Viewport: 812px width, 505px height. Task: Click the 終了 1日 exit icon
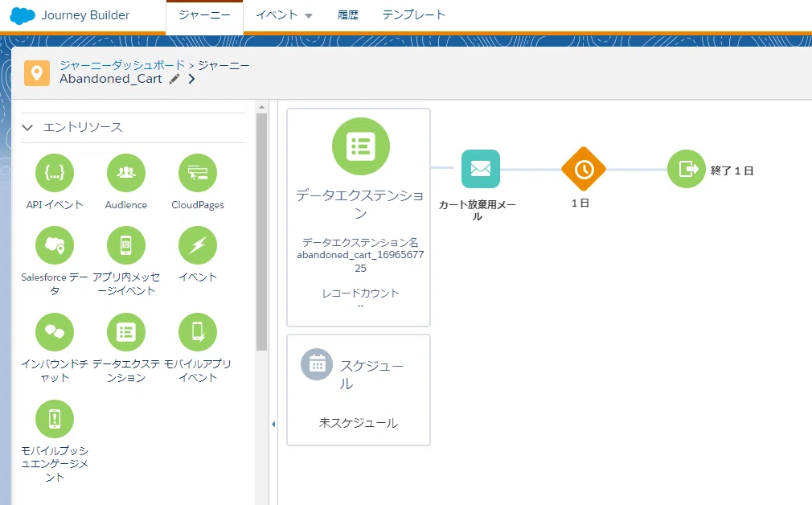[x=686, y=169]
